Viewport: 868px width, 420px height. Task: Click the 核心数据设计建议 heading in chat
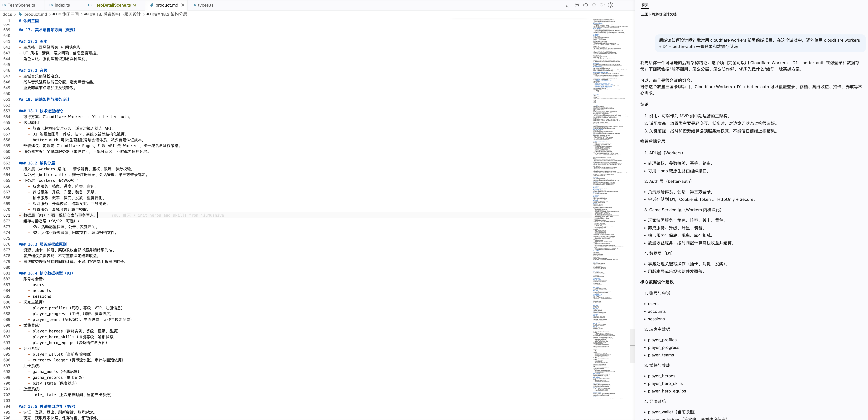(657, 282)
